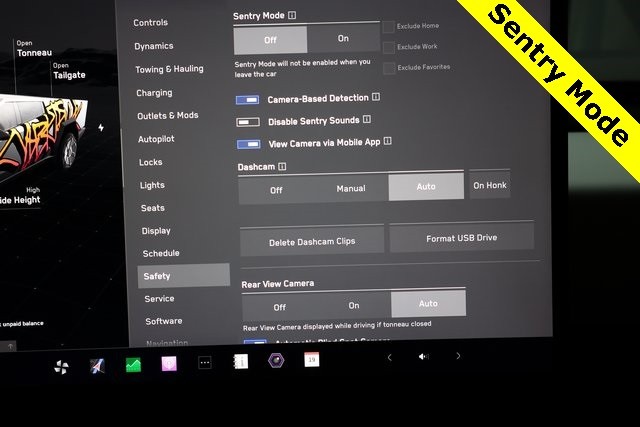The height and width of the screenshot is (427, 640).
Task: Open the green chart app
Action: click(x=133, y=365)
